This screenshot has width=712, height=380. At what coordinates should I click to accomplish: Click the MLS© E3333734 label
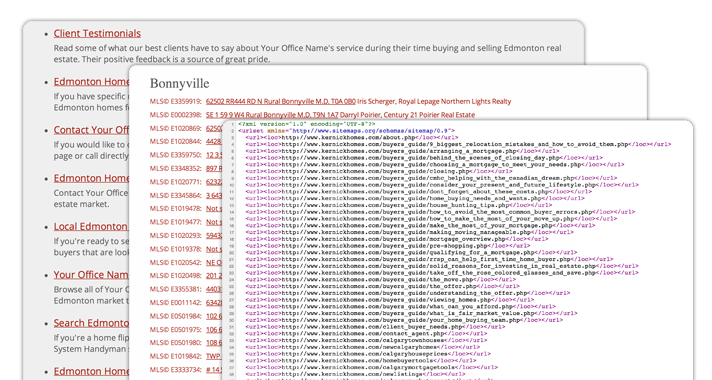(176, 370)
